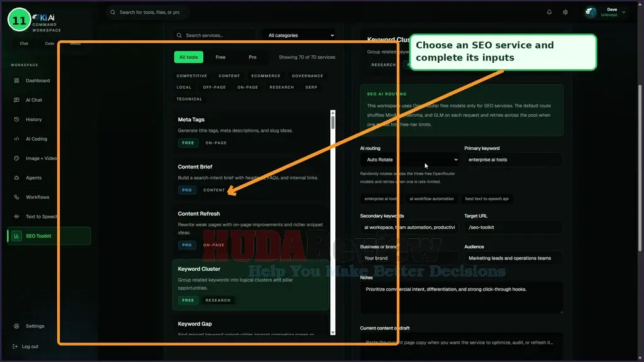Screen dimensions: 644x362
Task: Filter by GOVERNANCE category
Action: 308,76
